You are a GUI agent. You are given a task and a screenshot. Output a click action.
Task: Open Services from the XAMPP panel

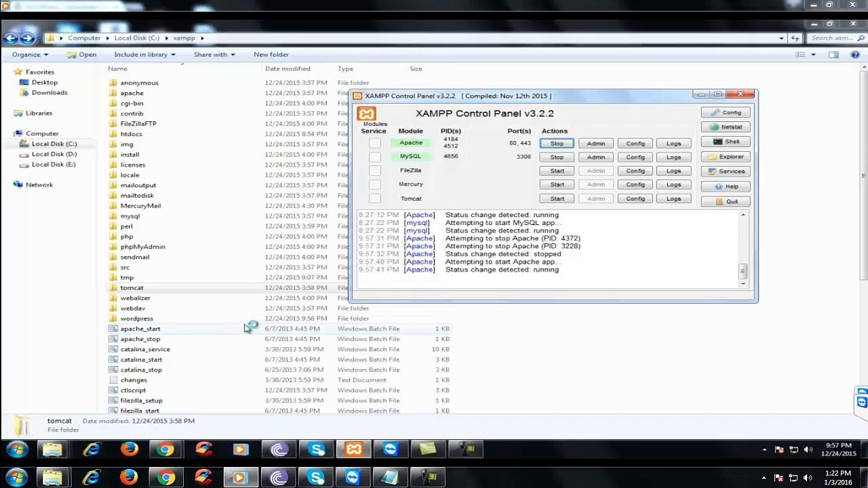(x=726, y=171)
